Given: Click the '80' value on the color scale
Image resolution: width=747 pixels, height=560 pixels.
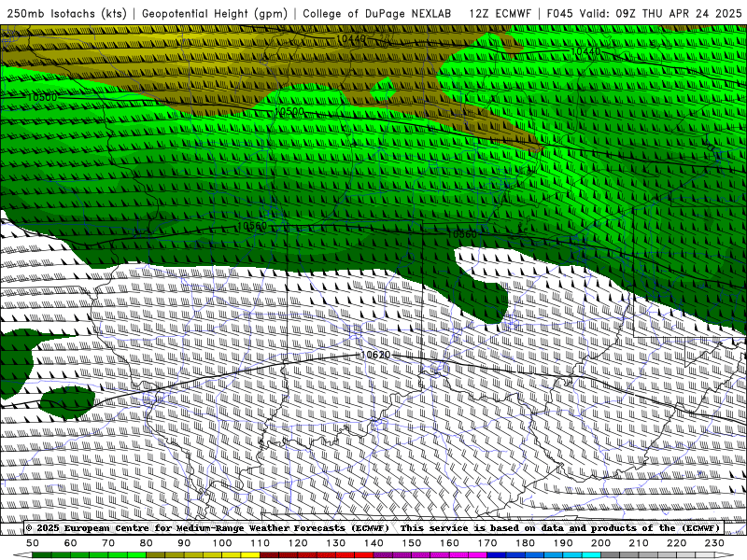Looking at the screenshot, I should point(147,543).
